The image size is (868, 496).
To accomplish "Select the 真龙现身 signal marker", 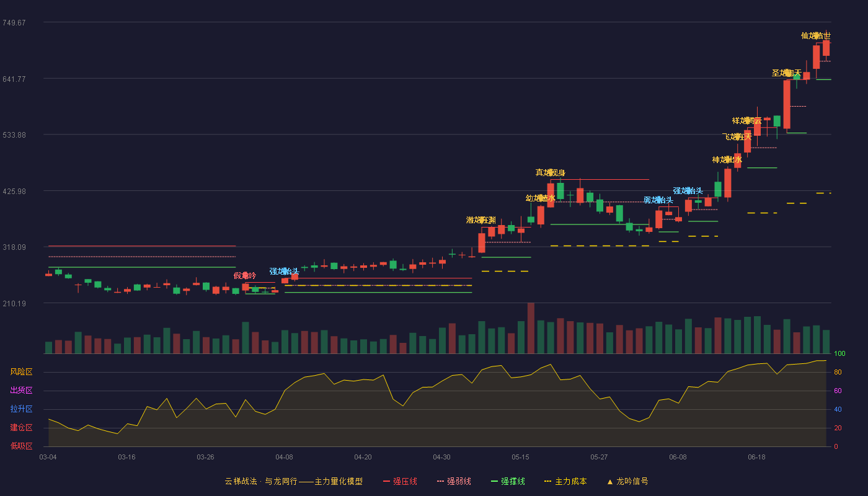I will click(551, 172).
